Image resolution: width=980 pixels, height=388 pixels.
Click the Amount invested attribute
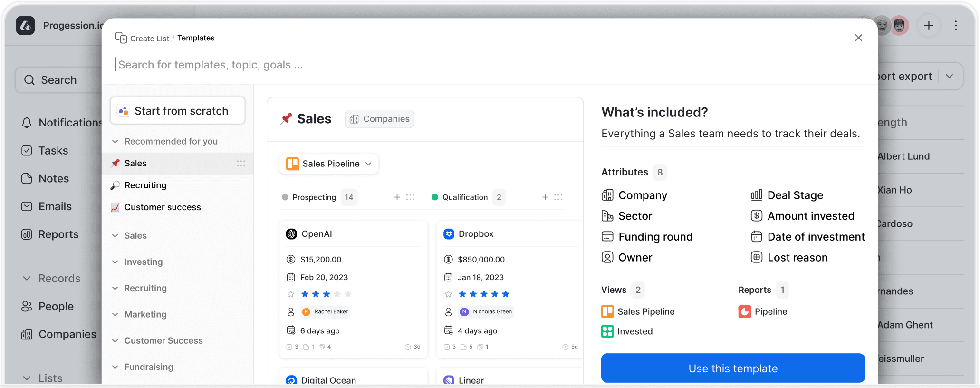(x=803, y=216)
